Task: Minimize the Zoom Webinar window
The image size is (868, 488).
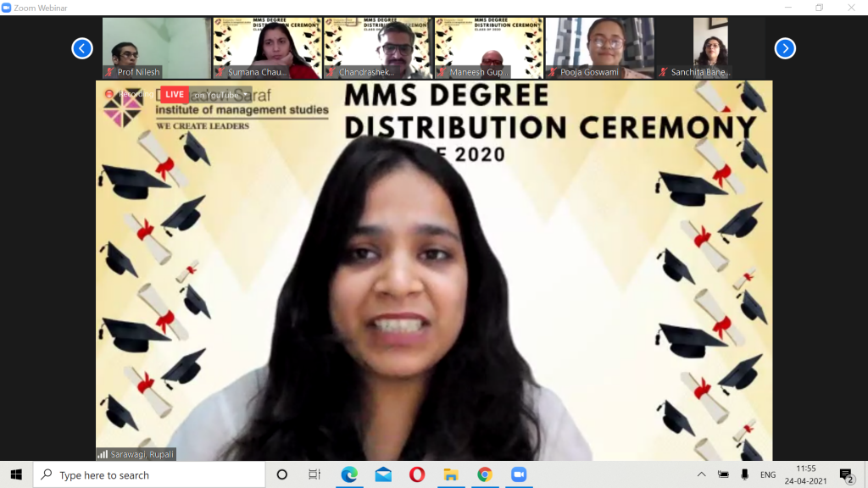Action: (788, 8)
